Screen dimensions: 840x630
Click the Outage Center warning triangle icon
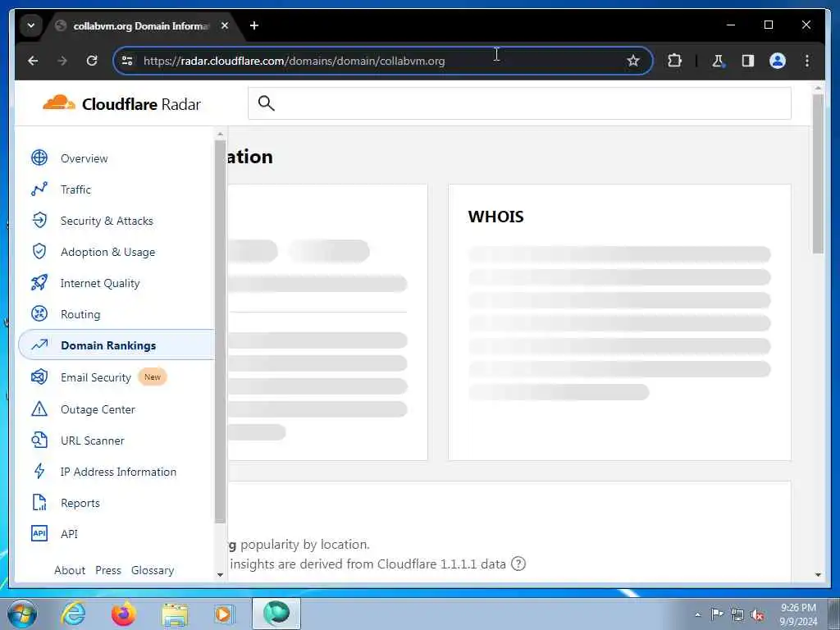coord(39,409)
